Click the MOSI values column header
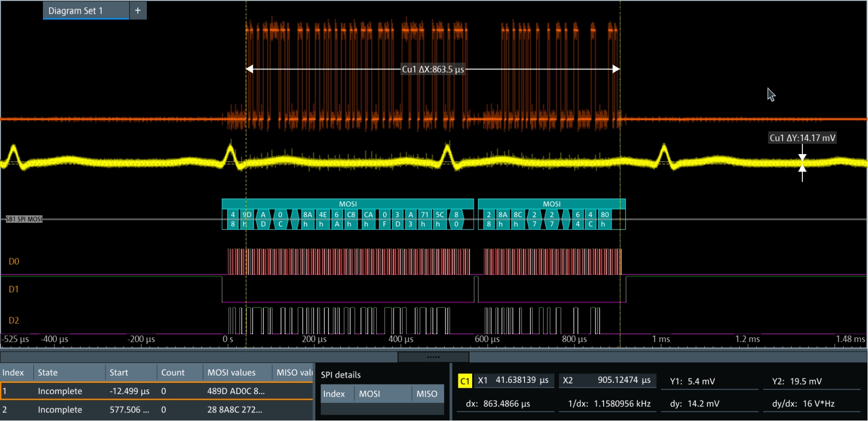The height and width of the screenshot is (421, 868). 232,373
